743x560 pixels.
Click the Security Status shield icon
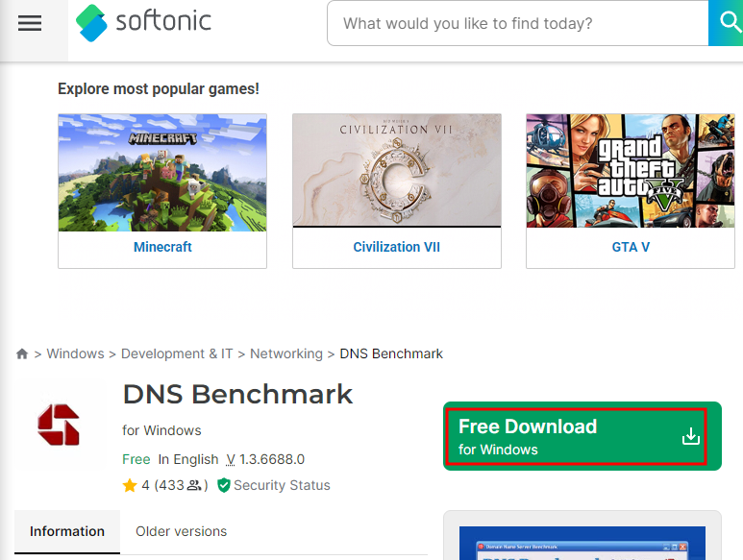tap(224, 485)
